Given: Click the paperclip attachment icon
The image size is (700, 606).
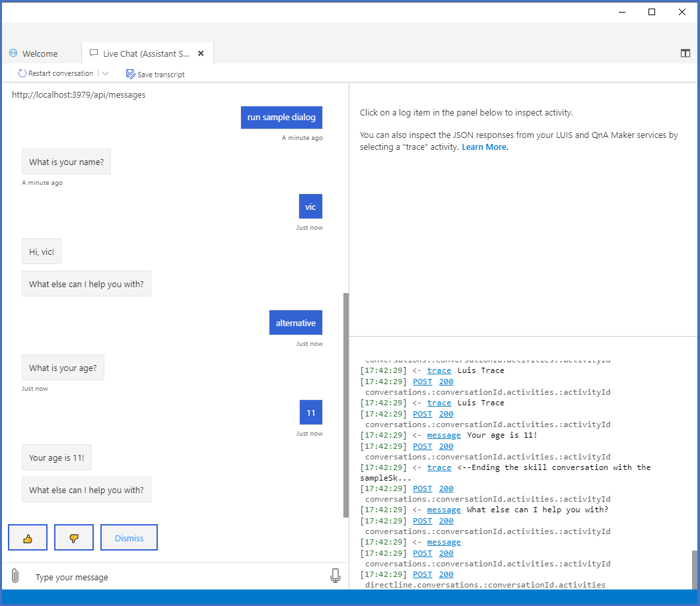Looking at the screenshot, I should [x=14, y=575].
